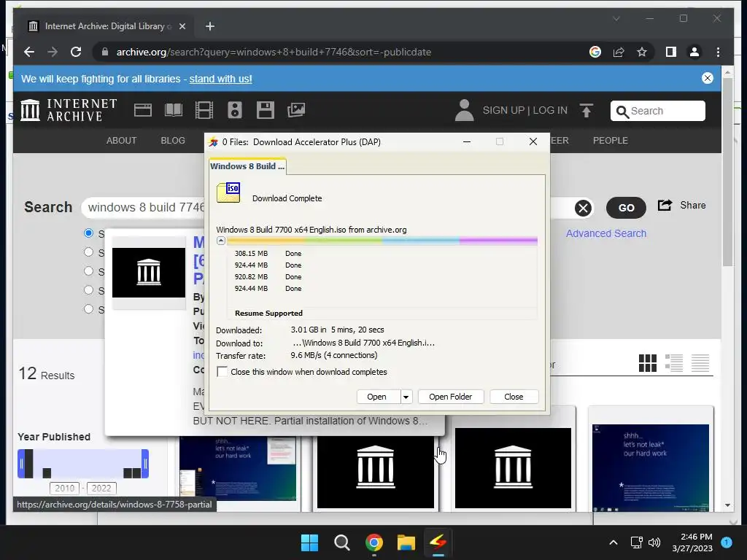The image size is (747, 560).
Task: Click the GO search button
Action: (626, 208)
